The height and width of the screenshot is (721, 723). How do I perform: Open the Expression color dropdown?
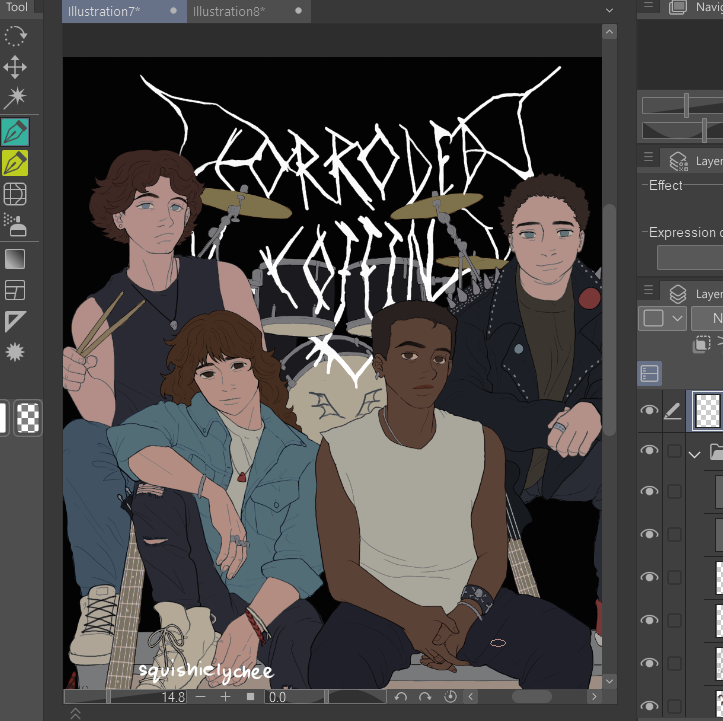(690, 257)
